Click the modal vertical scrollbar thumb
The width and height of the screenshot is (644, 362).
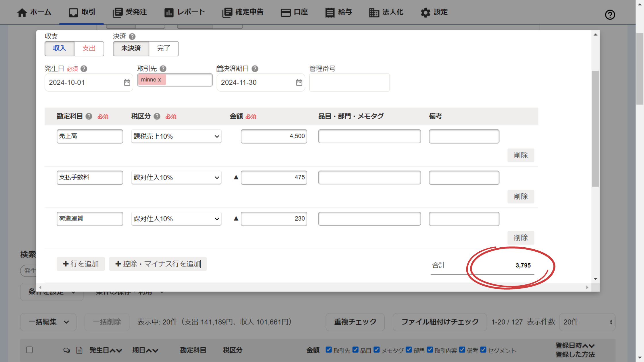click(x=595, y=128)
